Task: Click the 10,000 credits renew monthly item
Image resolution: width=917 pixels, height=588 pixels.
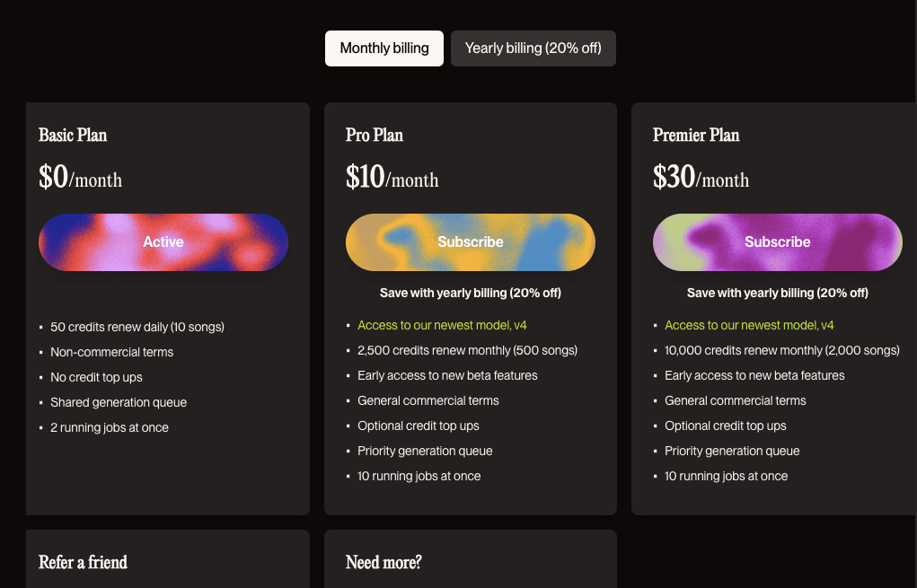Action: tap(782, 351)
